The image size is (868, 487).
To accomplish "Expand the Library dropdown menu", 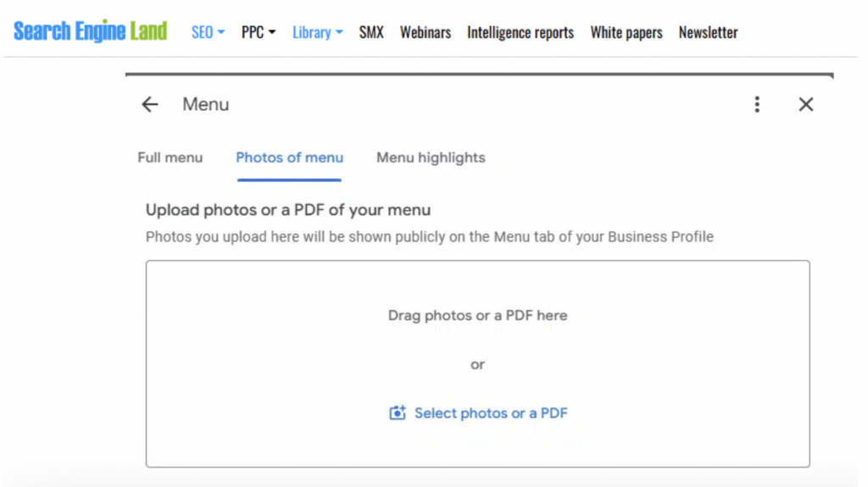I will 317,32.
